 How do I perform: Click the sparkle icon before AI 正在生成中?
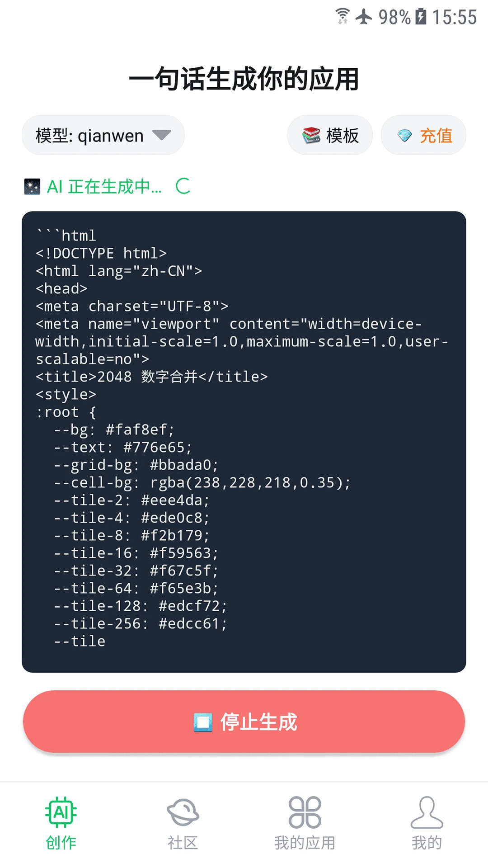coord(32,187)
